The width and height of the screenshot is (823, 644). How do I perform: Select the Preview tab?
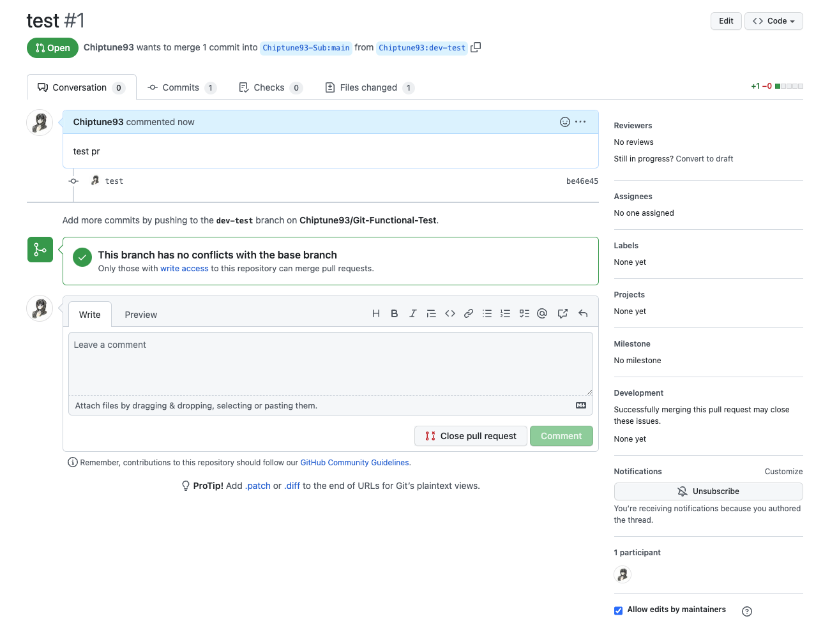click(141, 315)
